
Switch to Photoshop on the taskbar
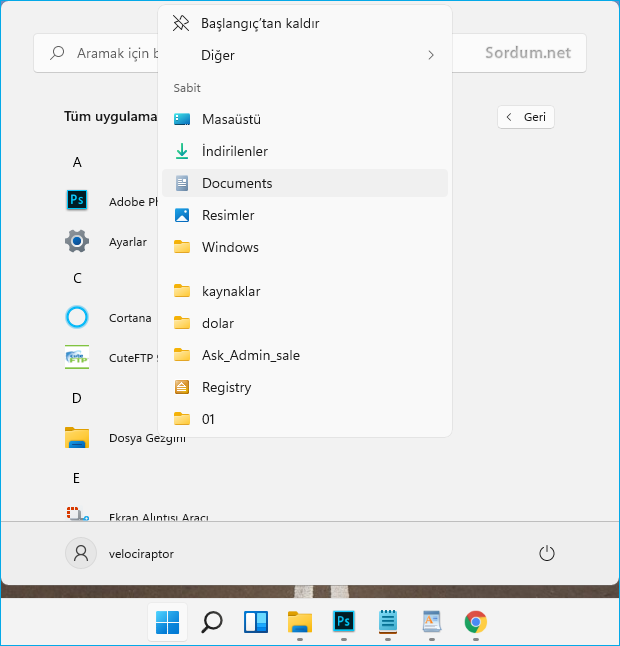point(344,621)
